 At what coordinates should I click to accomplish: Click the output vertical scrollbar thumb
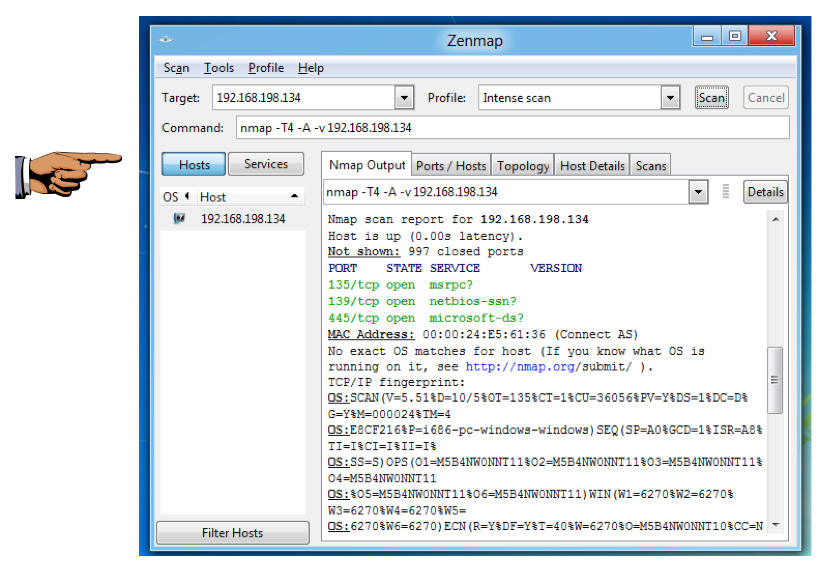[775, 380]
